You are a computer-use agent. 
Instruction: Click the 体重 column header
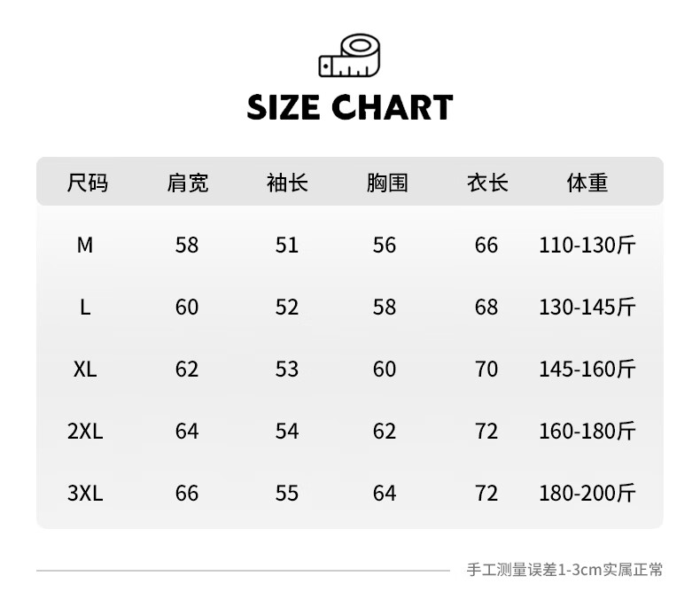(x=587, y=183)
